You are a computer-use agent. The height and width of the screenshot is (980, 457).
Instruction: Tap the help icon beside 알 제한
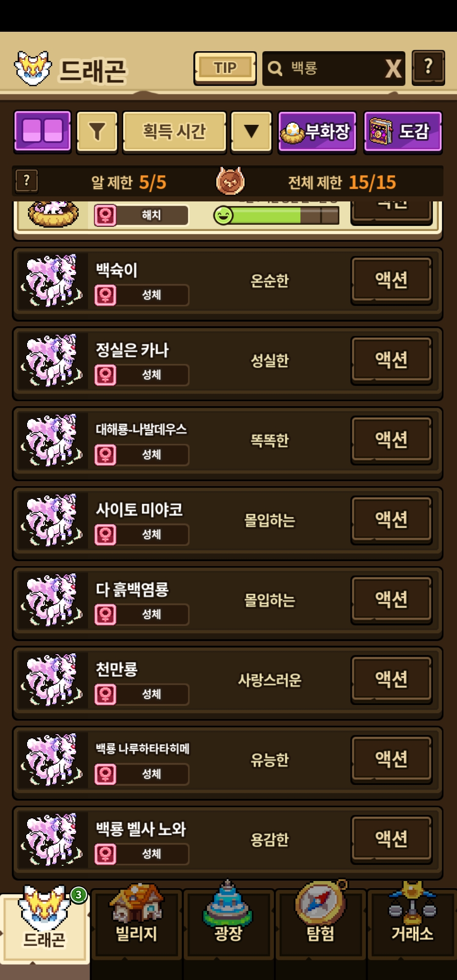click(27, 181)
